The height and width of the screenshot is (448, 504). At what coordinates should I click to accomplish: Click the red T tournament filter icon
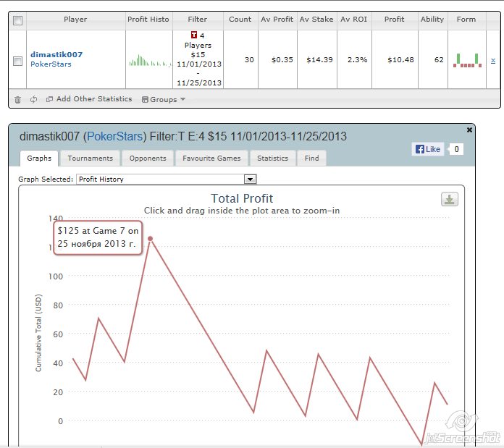coord(194,35)
